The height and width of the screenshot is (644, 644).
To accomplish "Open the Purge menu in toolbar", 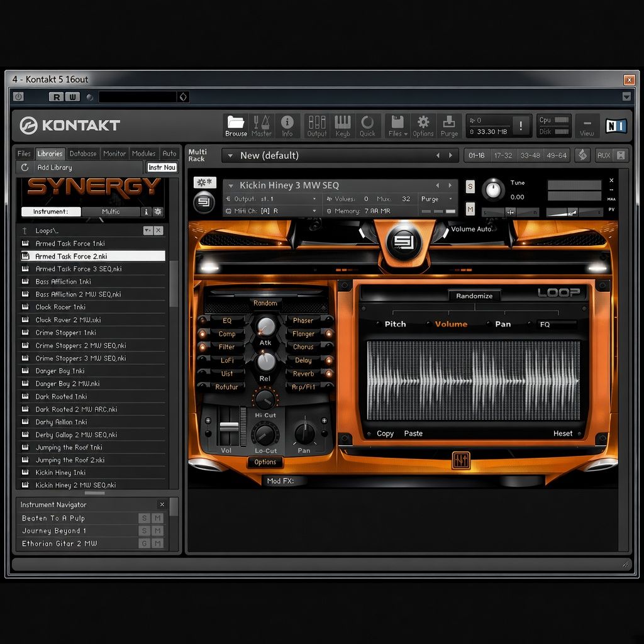I will pyautogui.click(x=449, y=126).
